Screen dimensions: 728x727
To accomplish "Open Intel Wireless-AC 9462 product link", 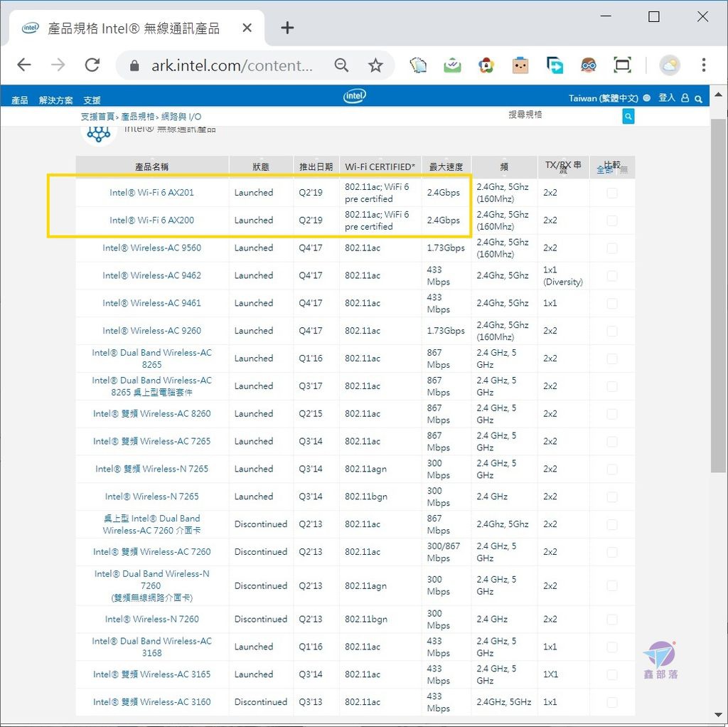I will (152, 275).
